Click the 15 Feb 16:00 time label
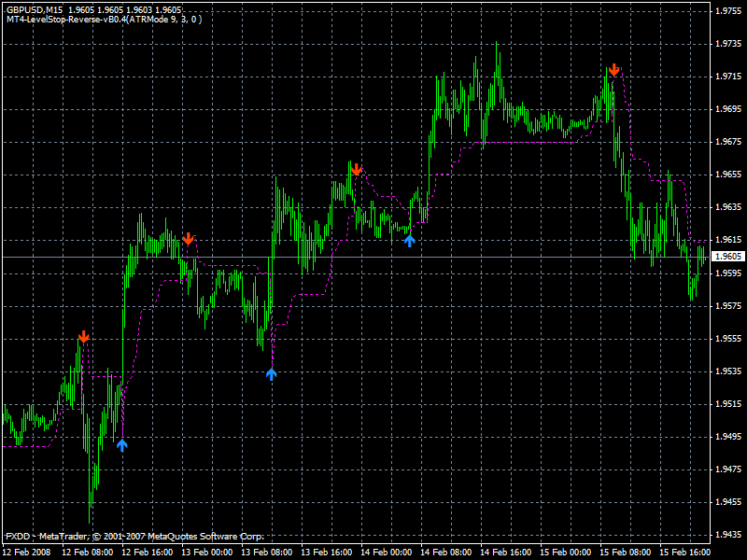The width and height of the screenshot is (747, 560). coord(684,553)
